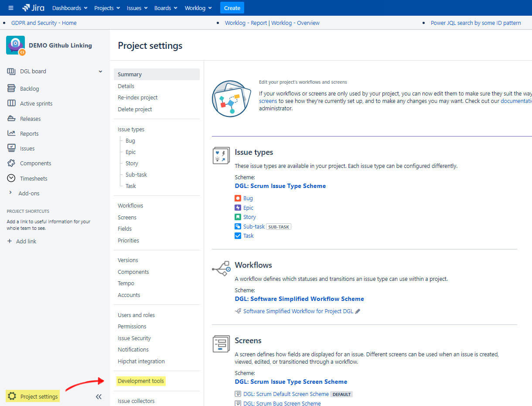Open the Worklog dropdown menu
This screenshot has height=406, width=532.
pyautogui.click(x=198, y=8)
